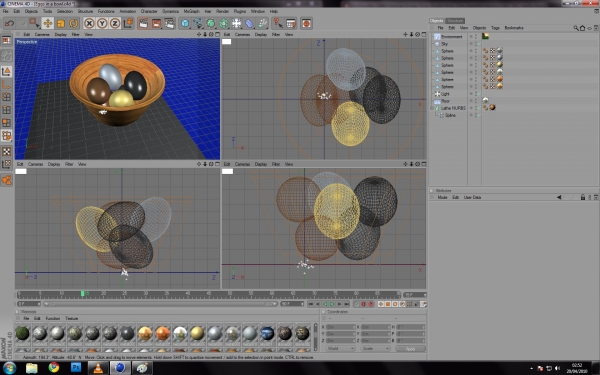600x375 pixels.
Task: Select the Model mode icon in the left palette
Action: point(6,71)
